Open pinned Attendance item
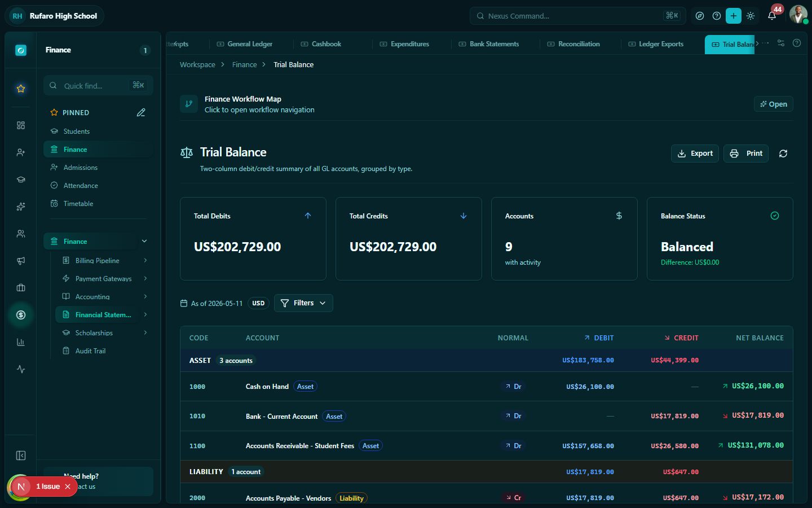 [98, 186]
